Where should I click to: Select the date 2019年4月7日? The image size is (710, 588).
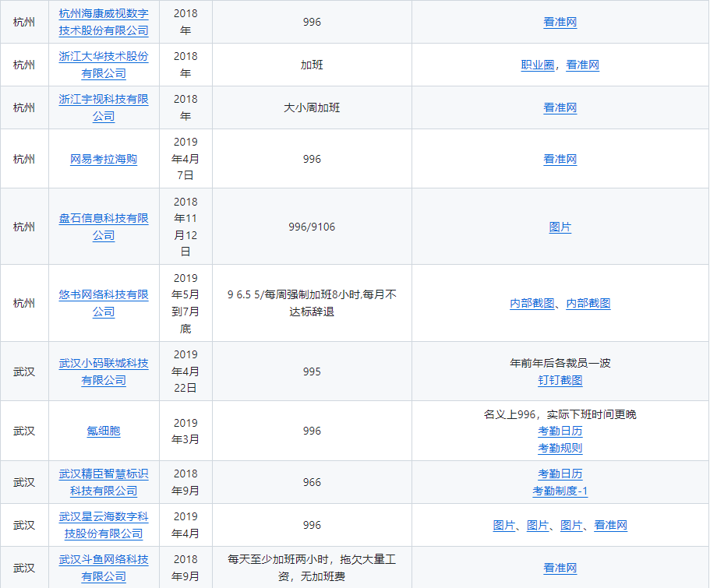(x=185, y=159)
